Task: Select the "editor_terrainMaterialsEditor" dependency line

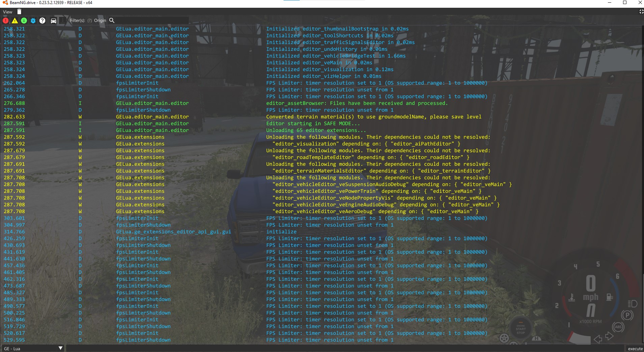Action: tap(381, 171)
